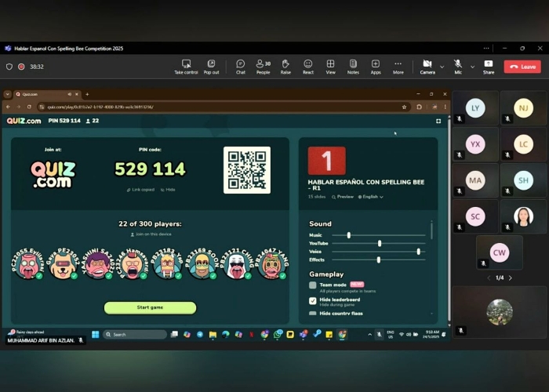Enable Team mode checkbox
Screen dimensions: 549x392
tap(313, 285)
